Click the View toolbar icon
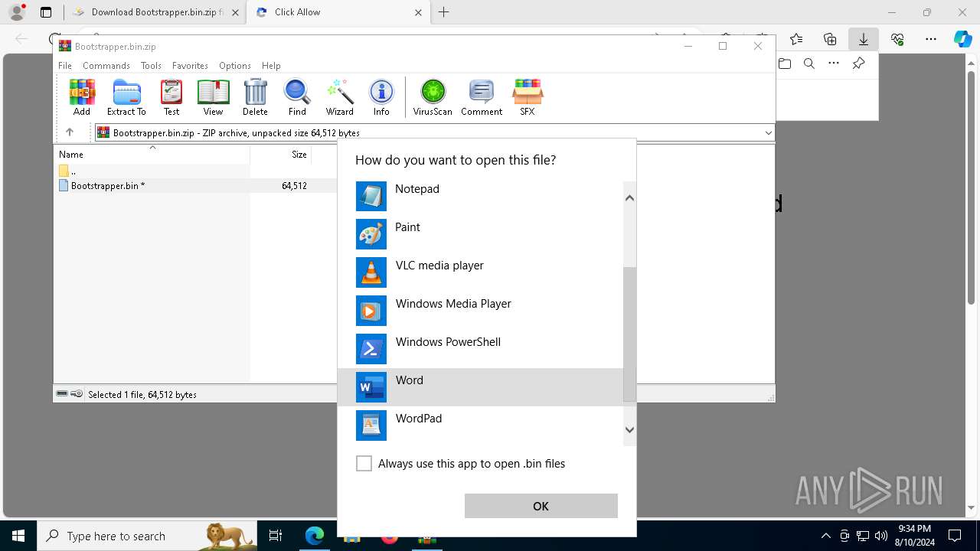Viewport: 980px width, 551px height. (213, 97)
